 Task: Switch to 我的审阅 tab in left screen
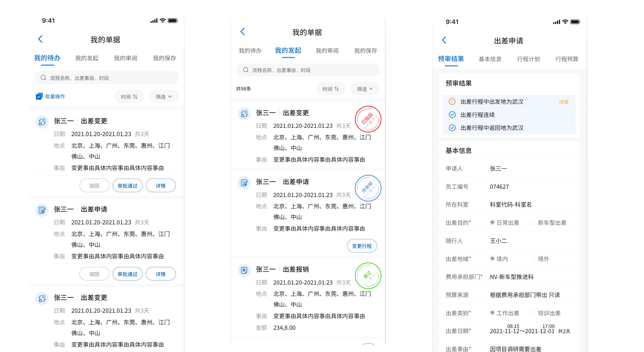[126, 58]
